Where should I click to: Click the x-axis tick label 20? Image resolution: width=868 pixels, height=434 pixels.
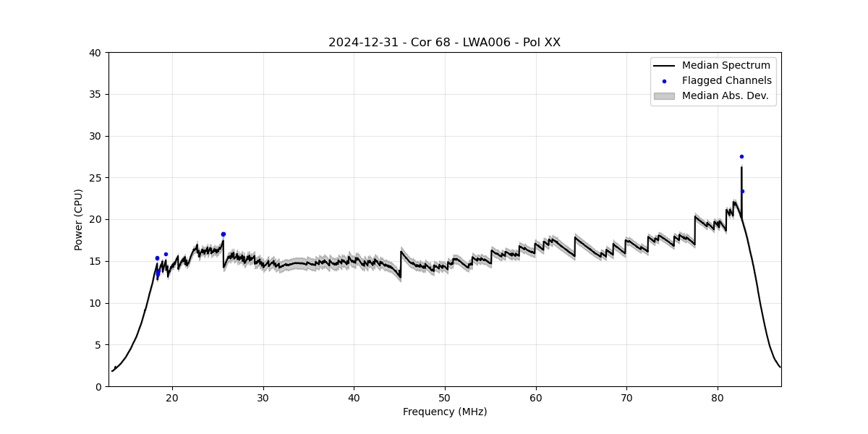[x=172, y=397]
